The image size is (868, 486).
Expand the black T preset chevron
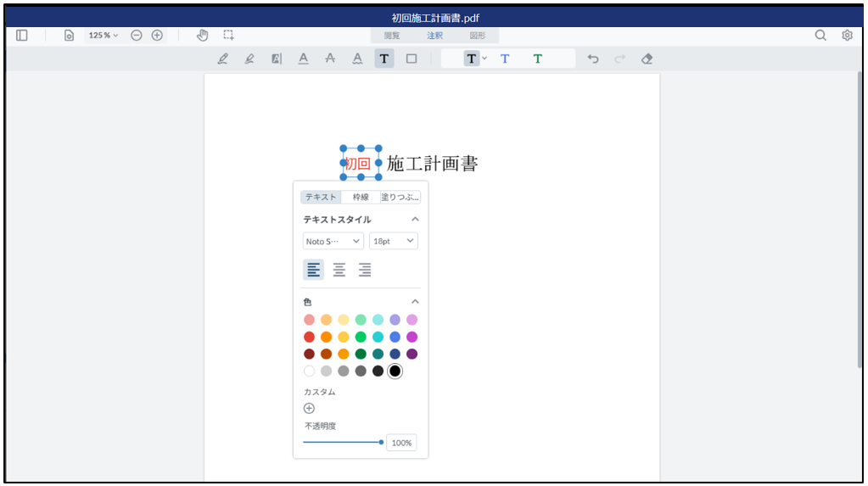(484, 59)
